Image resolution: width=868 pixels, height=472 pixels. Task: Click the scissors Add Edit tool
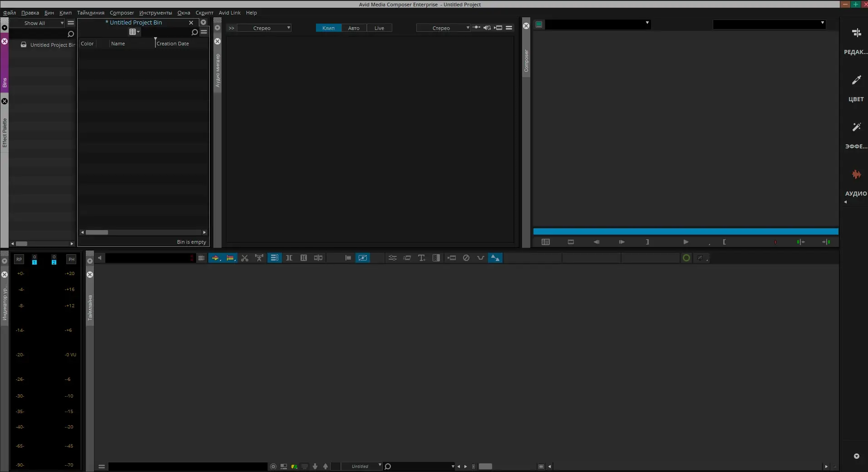point(245,258)
